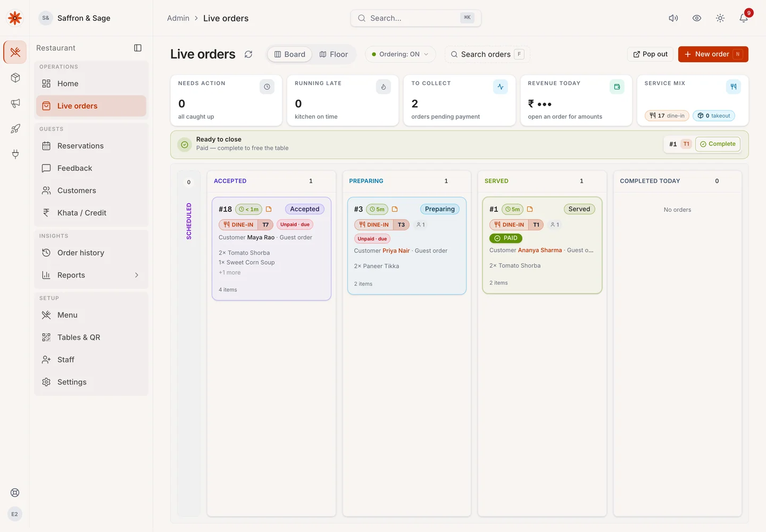This screenshot has width=766, height=532.
Task: Toggle the light/dark theme sun icon
Action: click(720, 18)
